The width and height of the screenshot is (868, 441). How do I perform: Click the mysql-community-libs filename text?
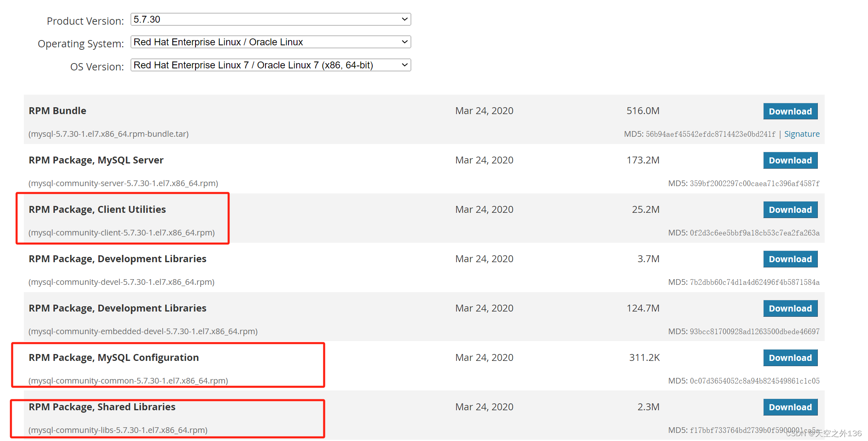118,430
